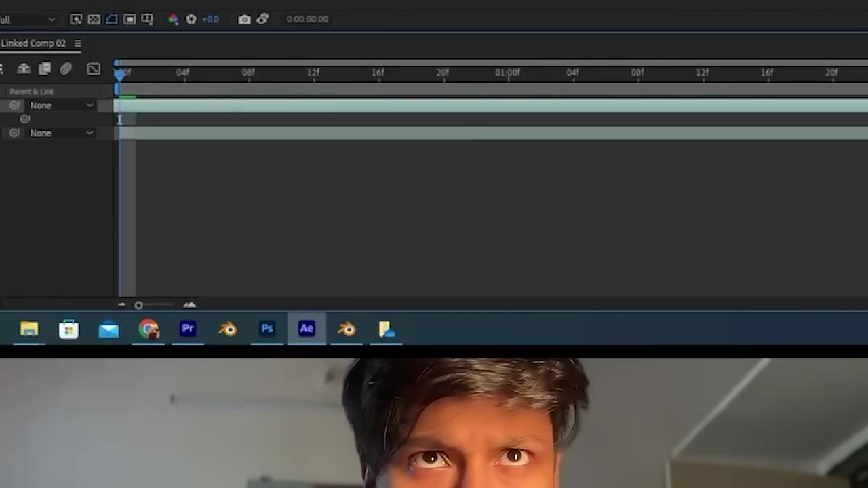
Task: Open the Show Channel RGB icon
Action: [x=173, y=19]
